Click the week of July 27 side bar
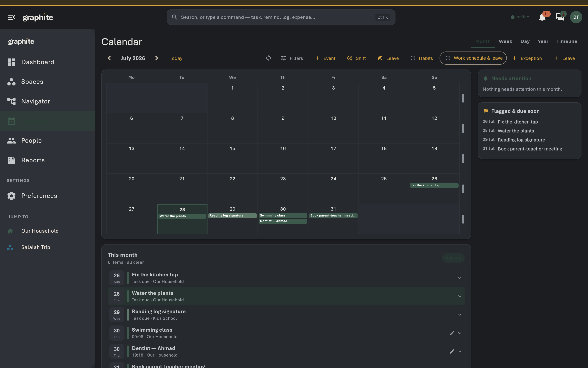The image size is (588, 368). coord(463,219)
